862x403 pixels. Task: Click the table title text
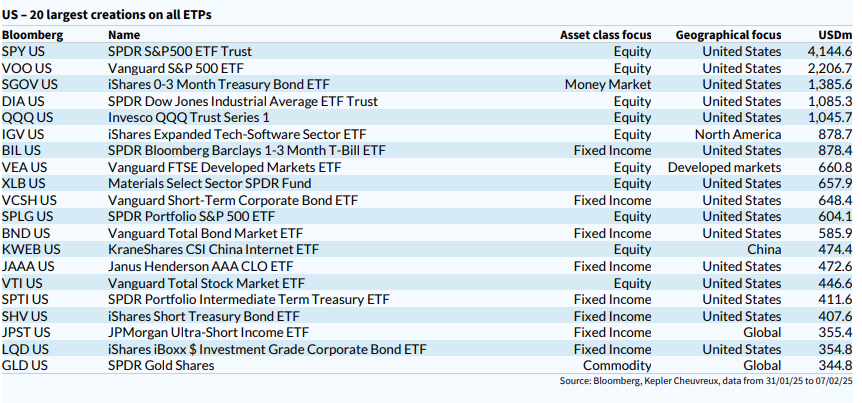tap(106, 15)
